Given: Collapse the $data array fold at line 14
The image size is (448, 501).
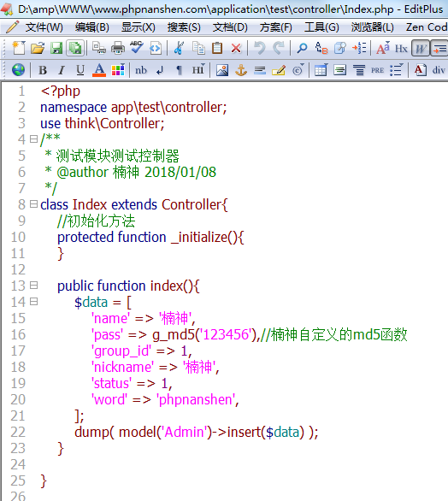Looking at the screenshot, I should coord(33,302).
